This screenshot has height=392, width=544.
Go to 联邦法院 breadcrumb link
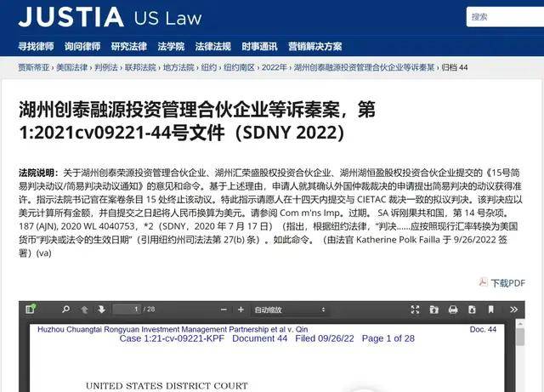140,67
